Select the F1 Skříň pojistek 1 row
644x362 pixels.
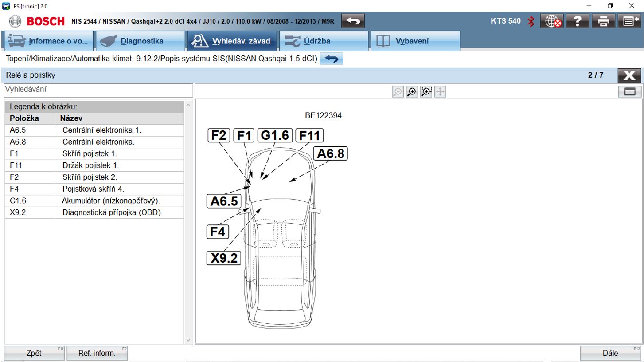point(94,154)
